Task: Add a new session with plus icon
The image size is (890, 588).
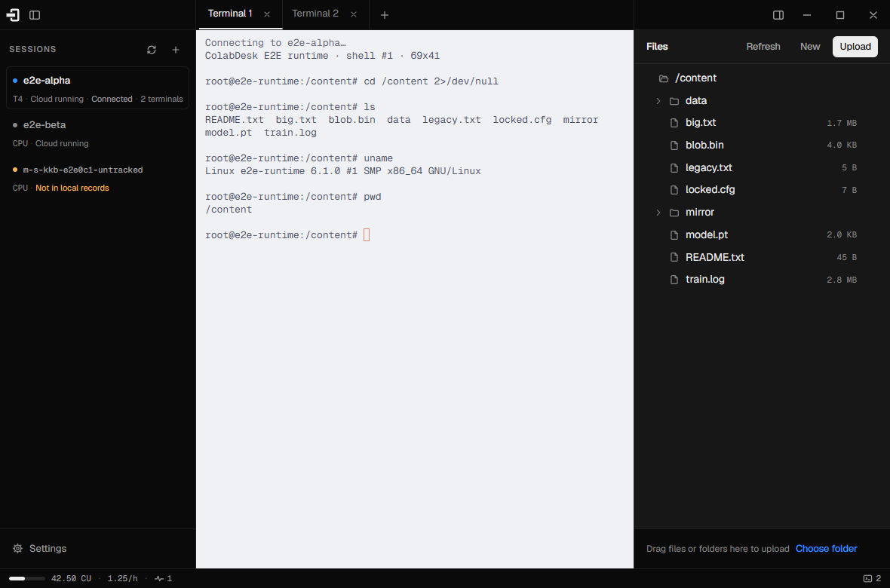Action: [176, 50]
